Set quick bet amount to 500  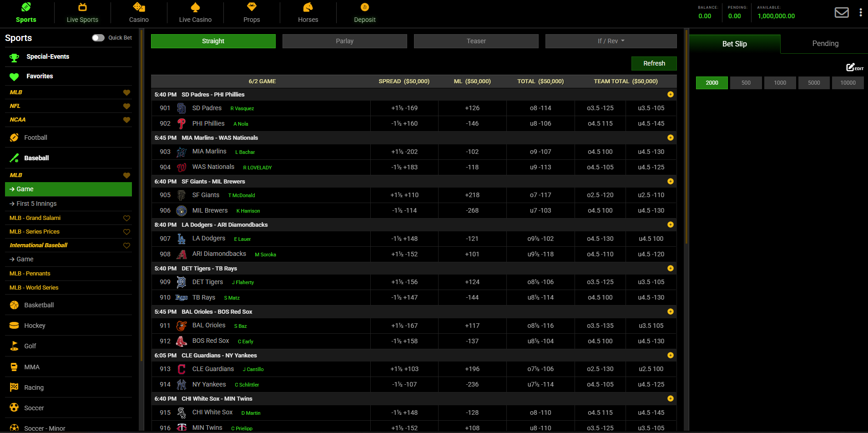[x=746, y=83]
